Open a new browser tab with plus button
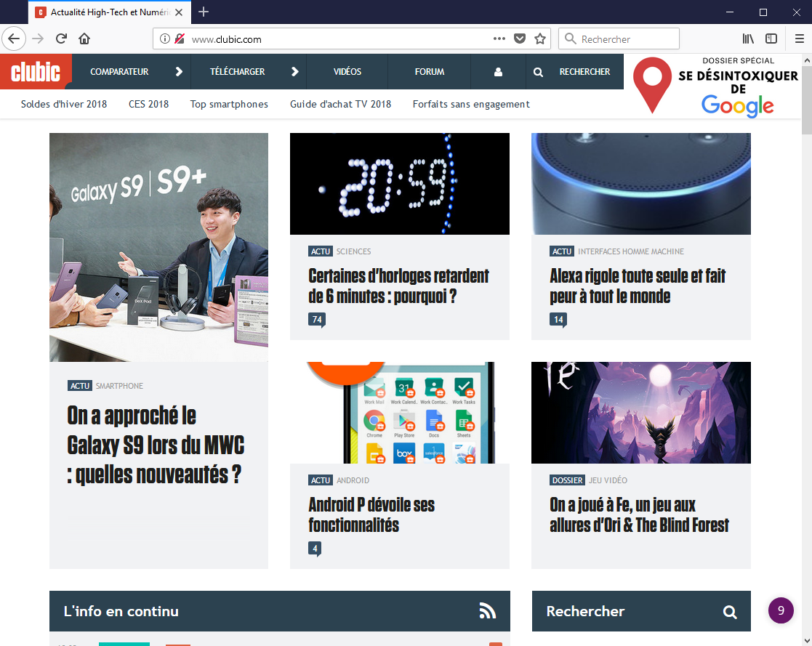 pos(204,12)
